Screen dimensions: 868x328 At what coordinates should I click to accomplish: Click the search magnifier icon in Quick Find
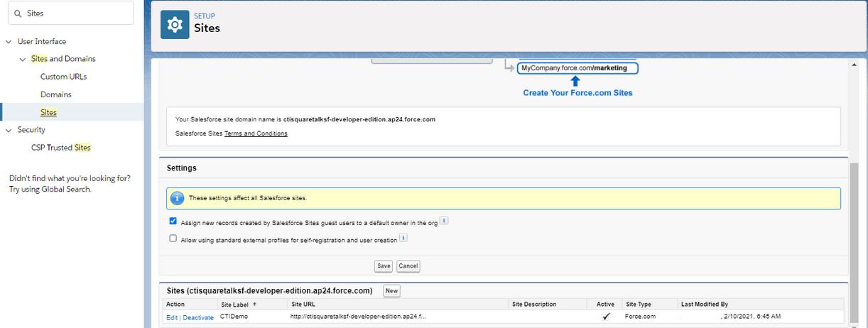[x=18, y=13]
